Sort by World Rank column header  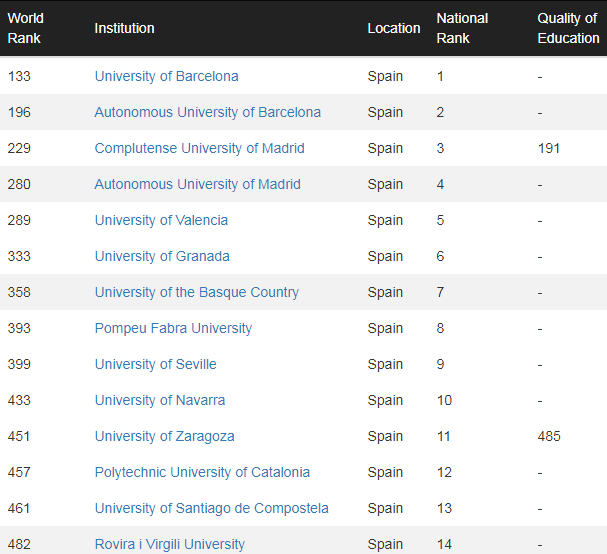[26, 28]
